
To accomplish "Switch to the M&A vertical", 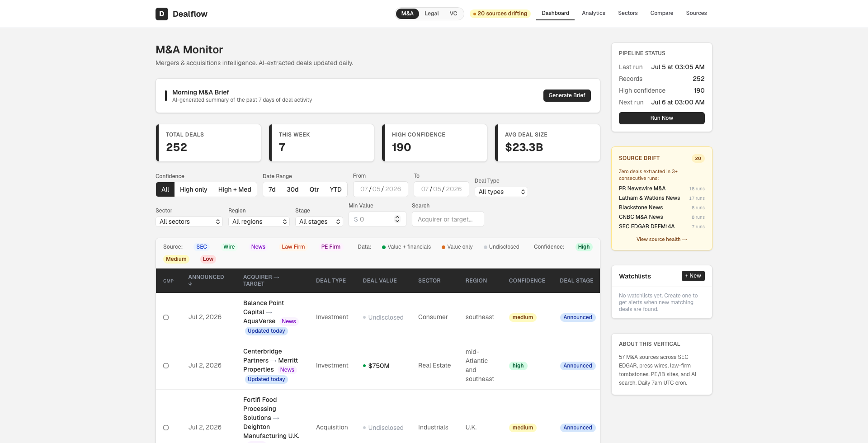I will point(407,14).
